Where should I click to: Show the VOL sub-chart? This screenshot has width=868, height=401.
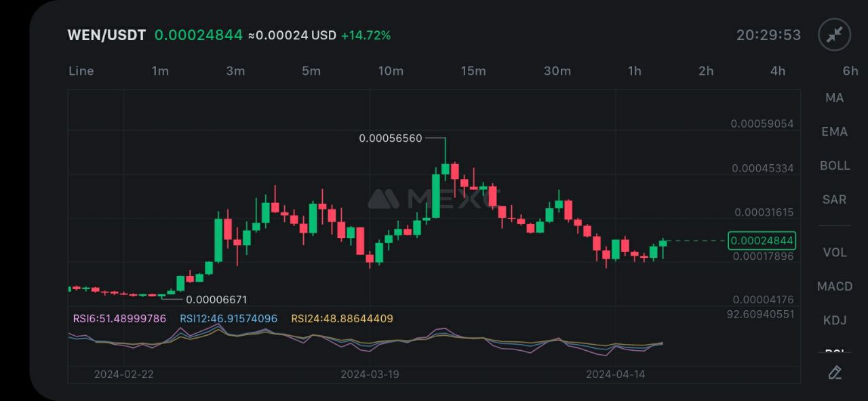point(834,252)
